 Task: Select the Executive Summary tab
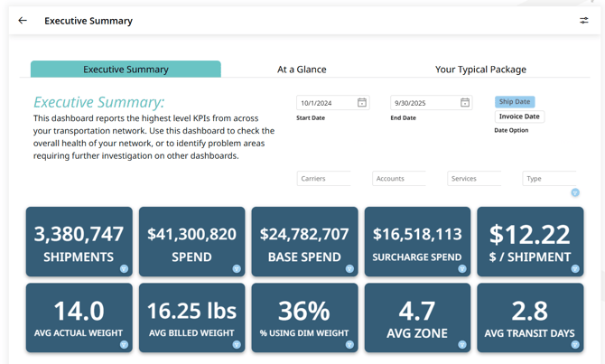click(x=126, y=70)
